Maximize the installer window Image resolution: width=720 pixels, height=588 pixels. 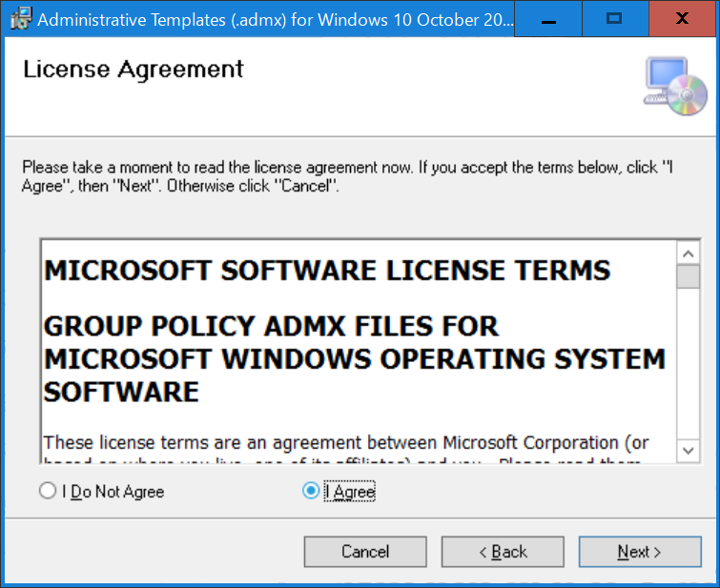[x=614, y=18]
